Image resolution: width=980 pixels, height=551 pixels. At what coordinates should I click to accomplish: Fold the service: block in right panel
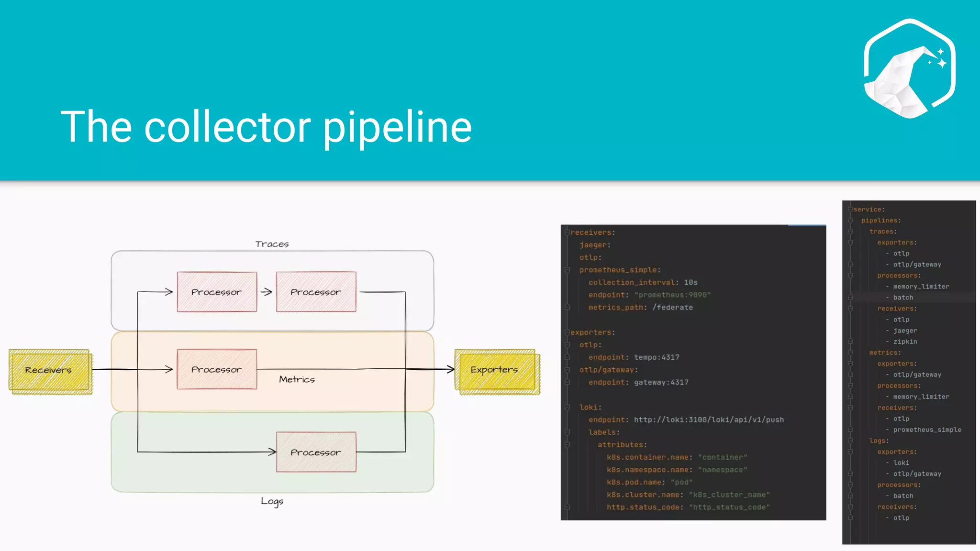click(x=850, y=209)
